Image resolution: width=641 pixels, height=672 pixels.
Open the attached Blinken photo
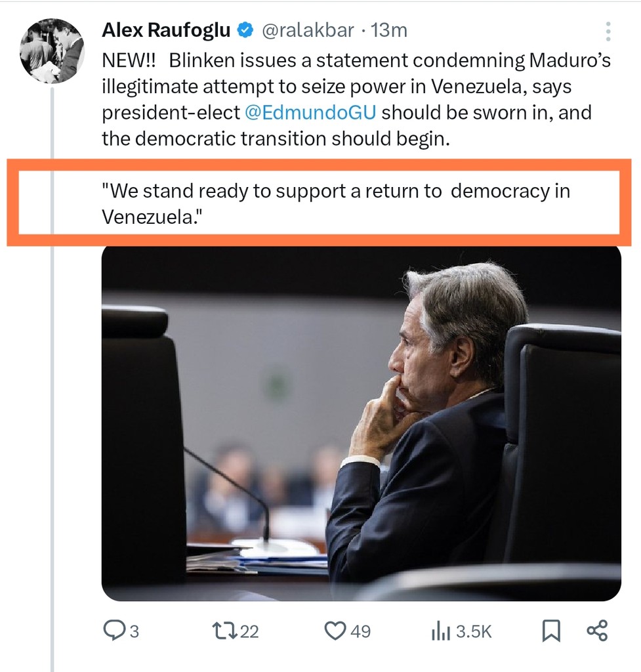point(361,423)
